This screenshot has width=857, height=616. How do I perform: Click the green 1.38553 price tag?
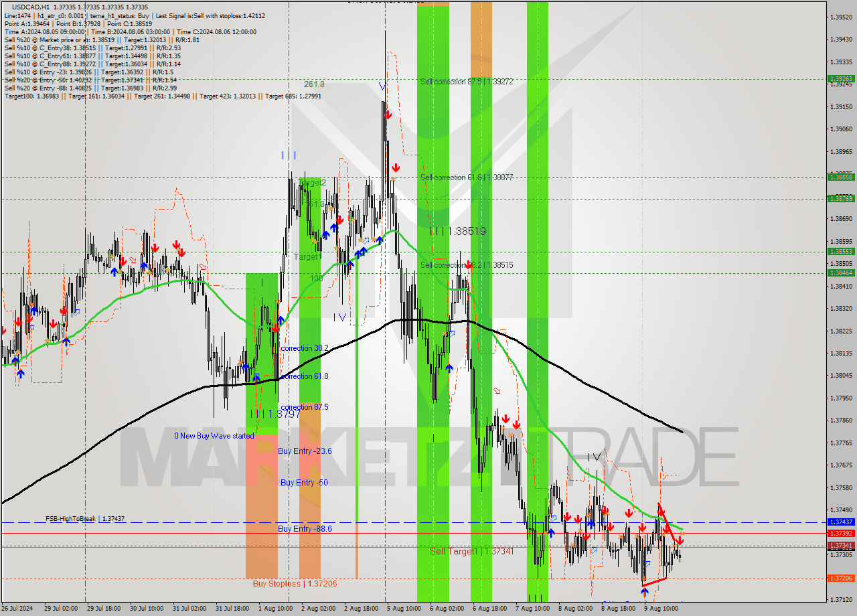point(841,251)
